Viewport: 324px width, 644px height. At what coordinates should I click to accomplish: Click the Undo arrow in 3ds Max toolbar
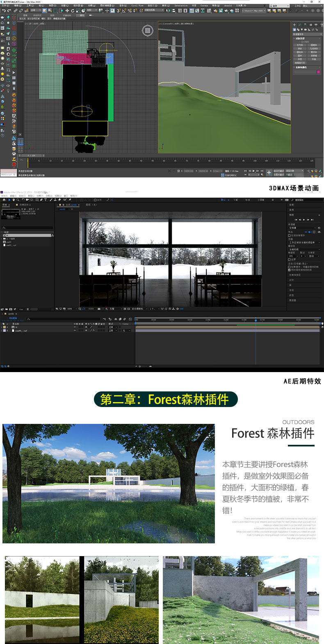(x=4, y=10)
